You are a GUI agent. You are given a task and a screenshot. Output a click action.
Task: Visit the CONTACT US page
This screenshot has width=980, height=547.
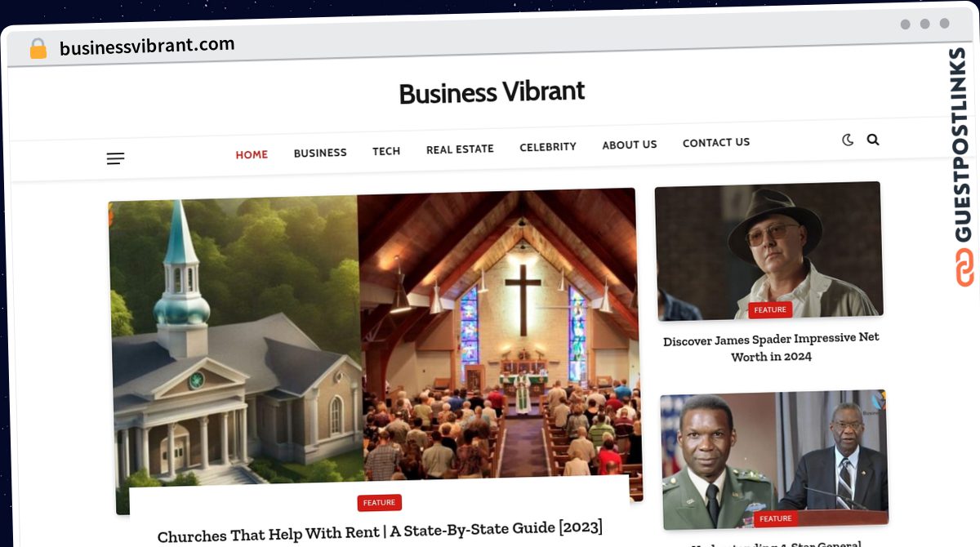click(716, 142)
